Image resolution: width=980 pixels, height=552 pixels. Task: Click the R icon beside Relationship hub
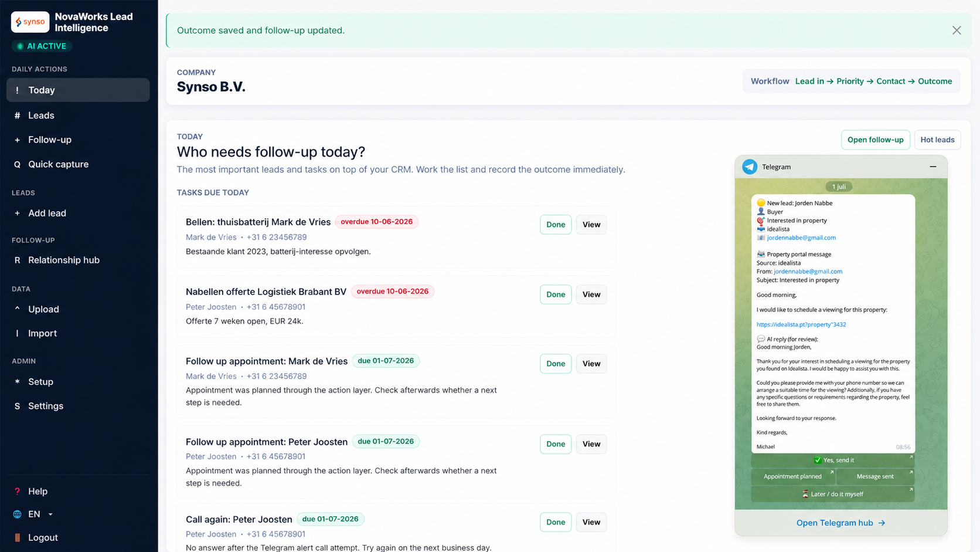17,260
